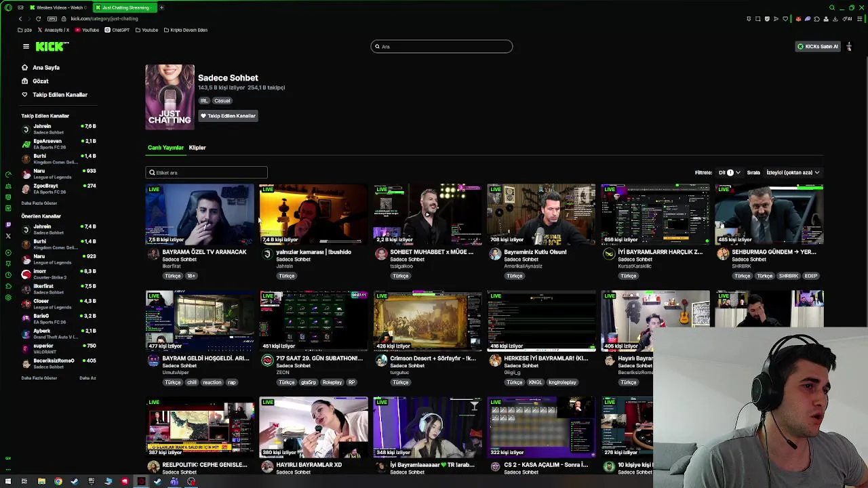Image resolution: width=868 pixels, height=488 pixels.
Task: Open superior VALORANT channel in sidebar
Action: point(59,348)
